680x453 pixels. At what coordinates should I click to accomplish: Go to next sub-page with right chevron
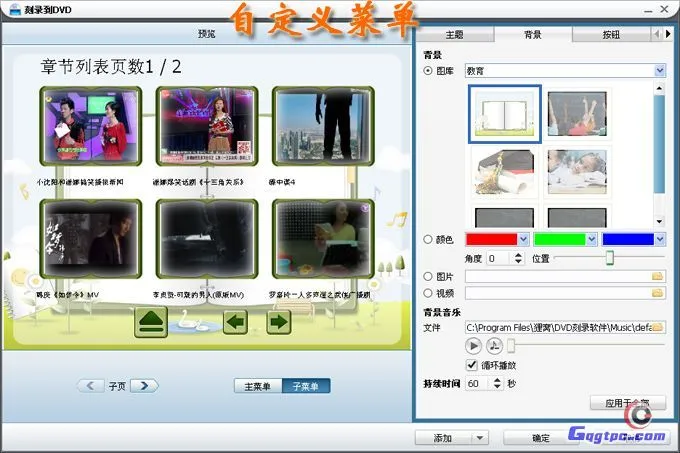point(145,386)
